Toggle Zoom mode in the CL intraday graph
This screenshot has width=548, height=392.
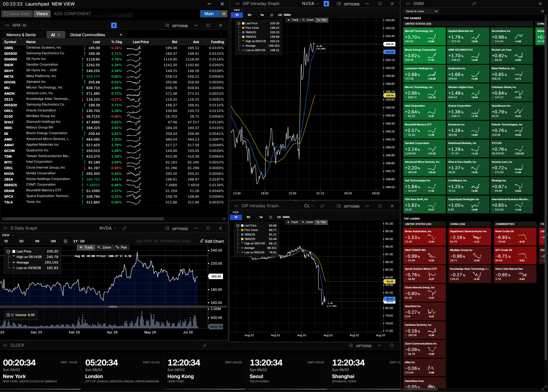pyautogui.click(x=307, y=222)
